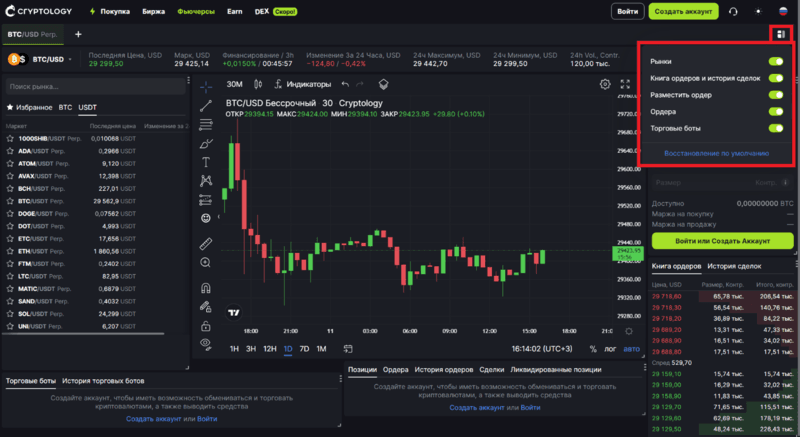Switch to История сделок tab
800x437 pixels.
click(734, 266)
